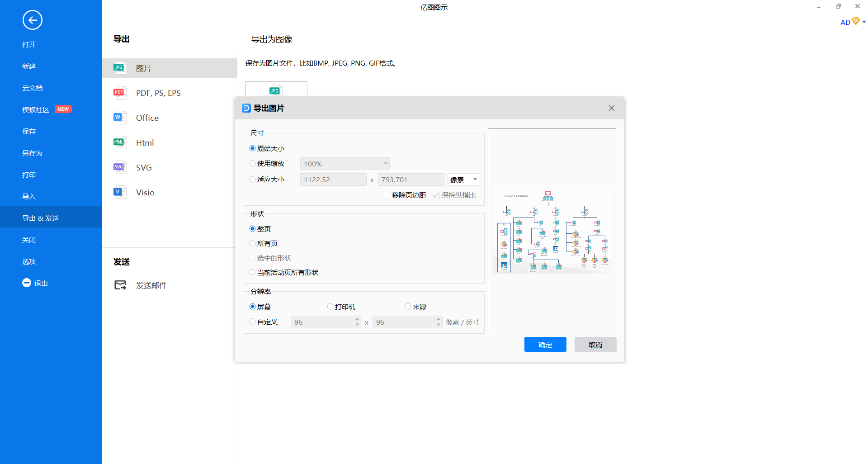Click the premium diamond icon near AD
Image resolution: width=868 pixels, height=464 pixels.
[x=856, y=21]
